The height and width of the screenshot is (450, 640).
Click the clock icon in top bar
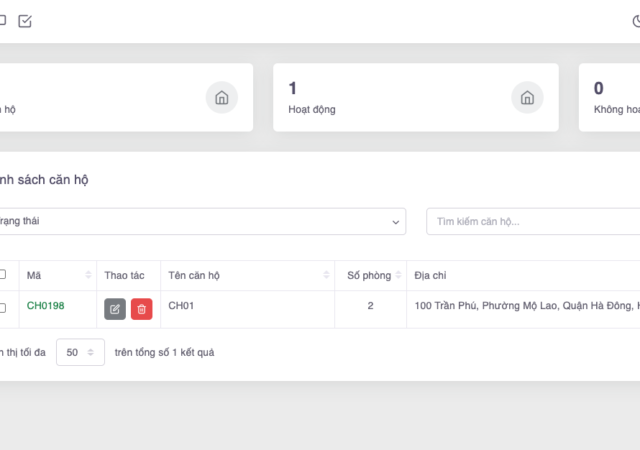636,20
